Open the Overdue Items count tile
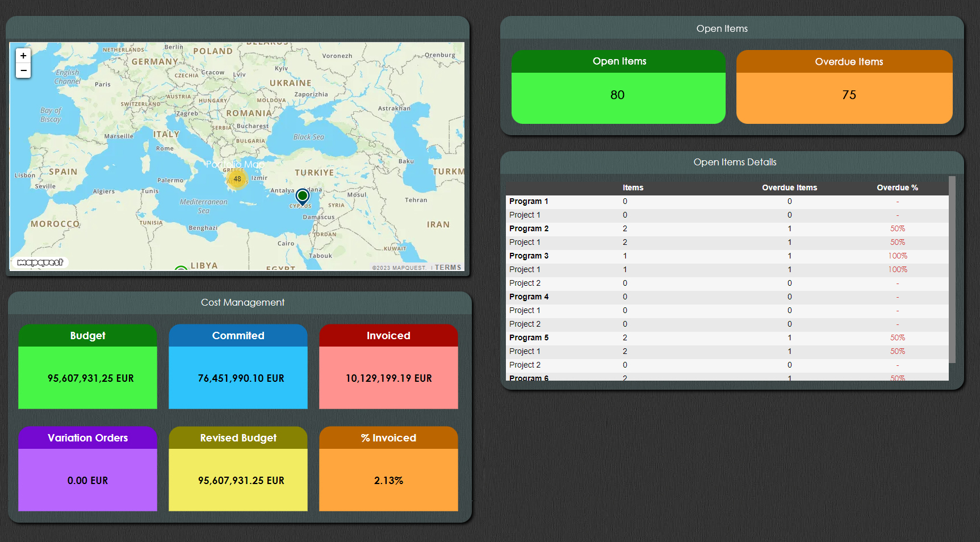This screenshot has width=980, height=542. (844, 87)
